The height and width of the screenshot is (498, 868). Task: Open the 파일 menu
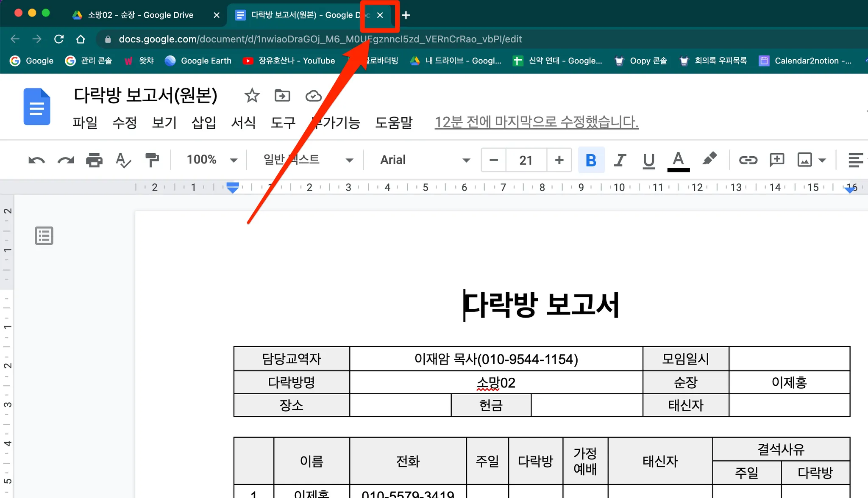pos(85,123)
